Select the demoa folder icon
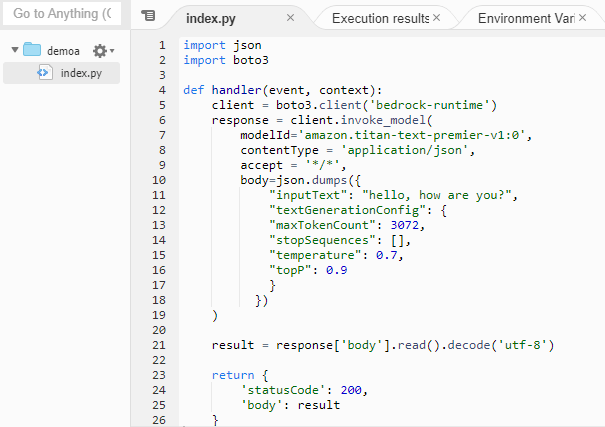The height and width of the screenshot is (427, 605). point(32,49)
